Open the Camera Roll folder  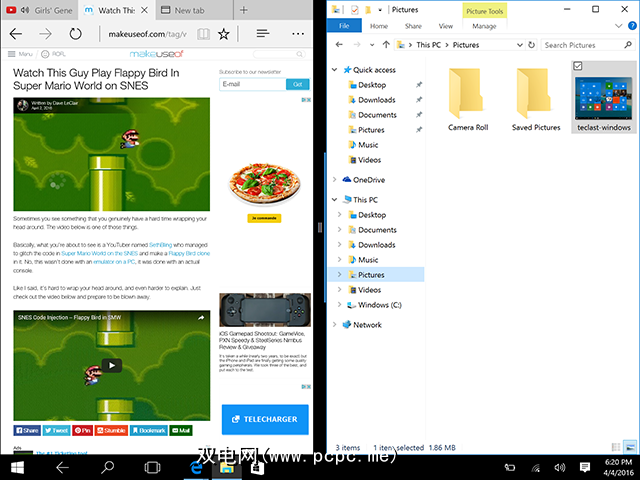pyautogui.click(x=468, y=99)
